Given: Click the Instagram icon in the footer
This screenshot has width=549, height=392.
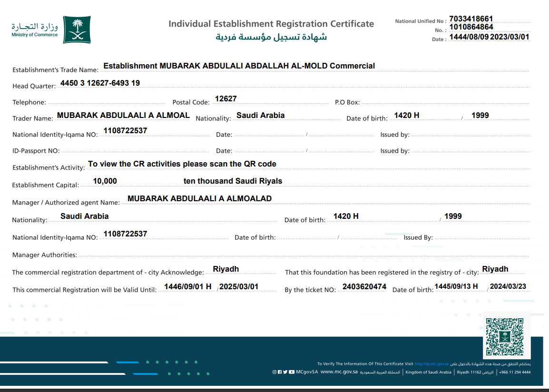Looking at the screenshot, I should [274, 372].
